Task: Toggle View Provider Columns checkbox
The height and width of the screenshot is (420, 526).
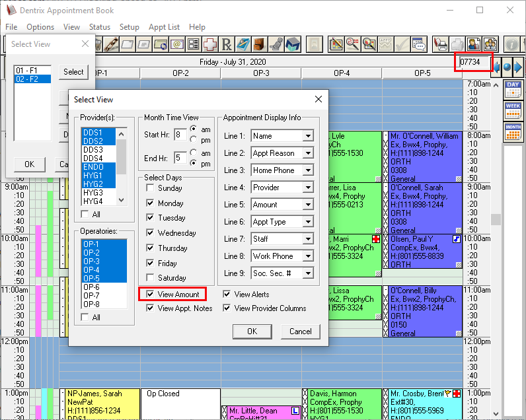Action: point(227,308)
